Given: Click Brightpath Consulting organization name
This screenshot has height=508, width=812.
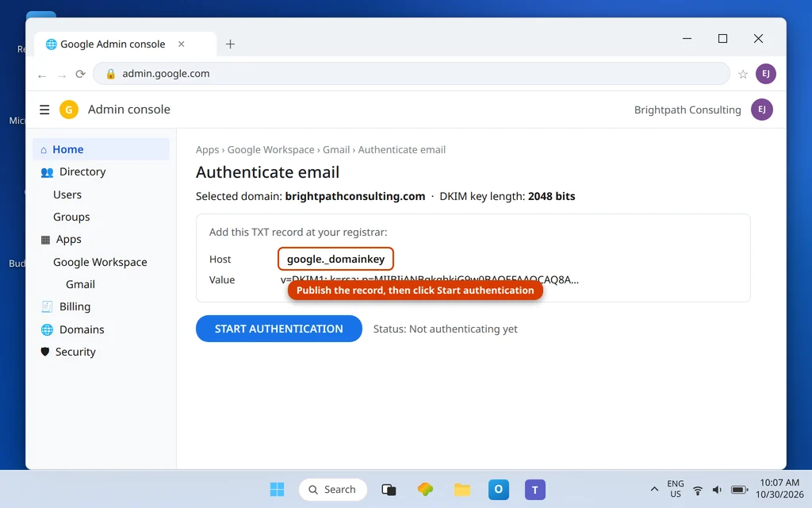Looking at the screenshot, I should tap(688, 110).
